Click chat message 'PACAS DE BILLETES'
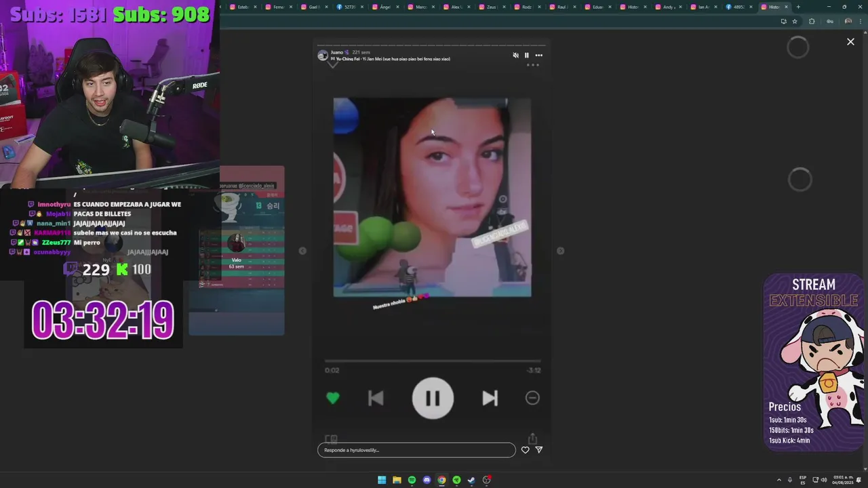This screenshot has height=488, width=868. pyautogui.click(x=102, y=213)
